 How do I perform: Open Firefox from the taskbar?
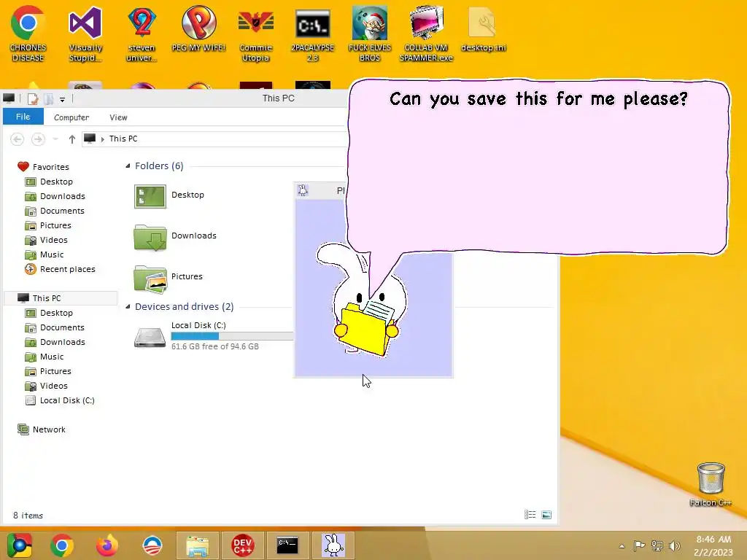107,545
